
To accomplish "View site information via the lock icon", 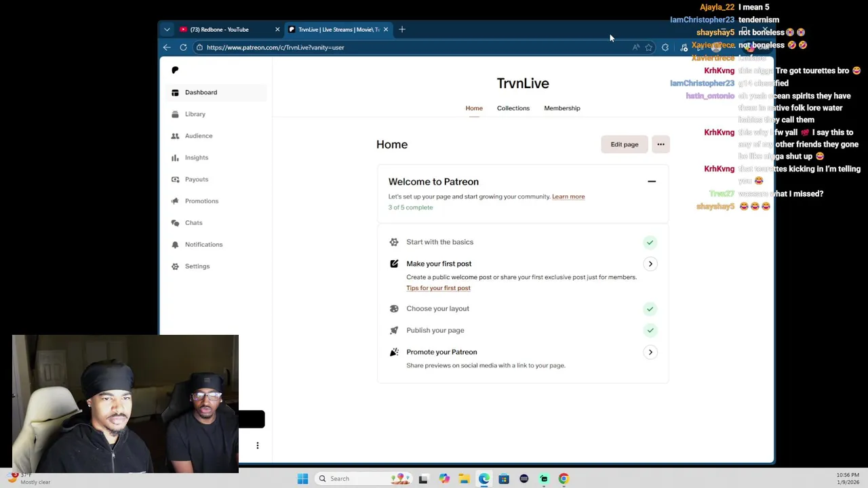I will [199, 47].
